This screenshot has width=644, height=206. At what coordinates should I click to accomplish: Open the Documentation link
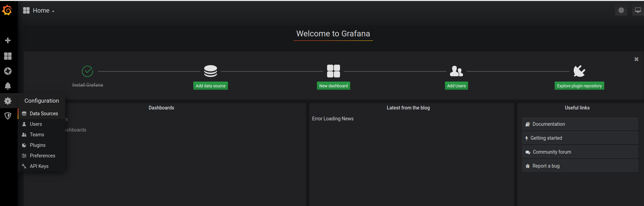click(x=580, y=124)
